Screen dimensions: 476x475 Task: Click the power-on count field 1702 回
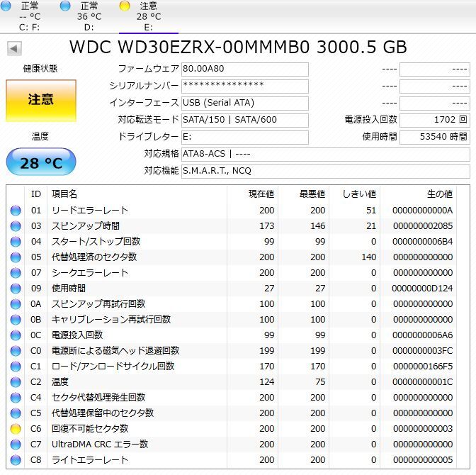[x=435, y=121]
